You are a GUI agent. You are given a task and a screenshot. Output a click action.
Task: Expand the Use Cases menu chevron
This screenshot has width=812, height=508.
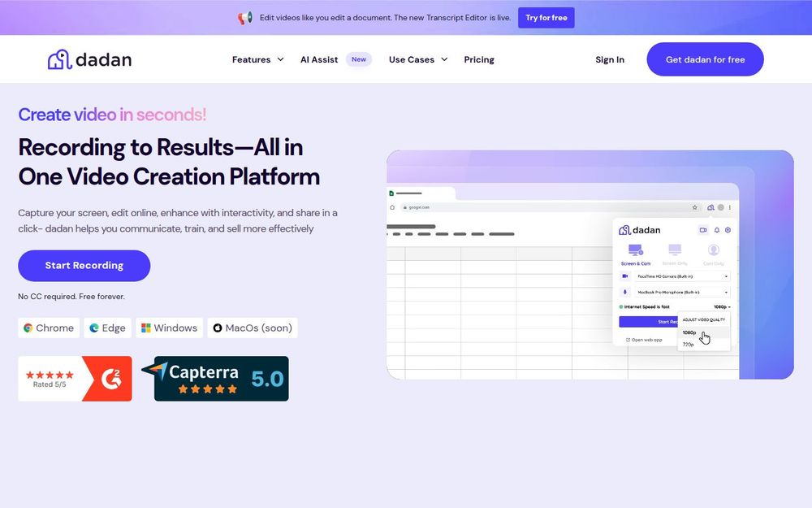(444, 59)
